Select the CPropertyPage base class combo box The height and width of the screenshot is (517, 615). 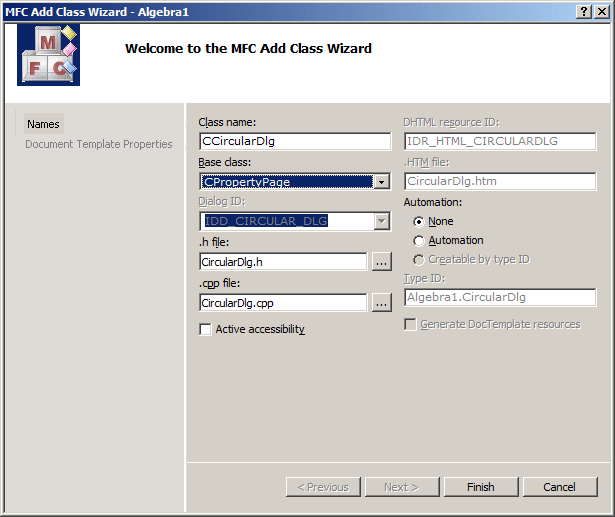tap(295, 182)
